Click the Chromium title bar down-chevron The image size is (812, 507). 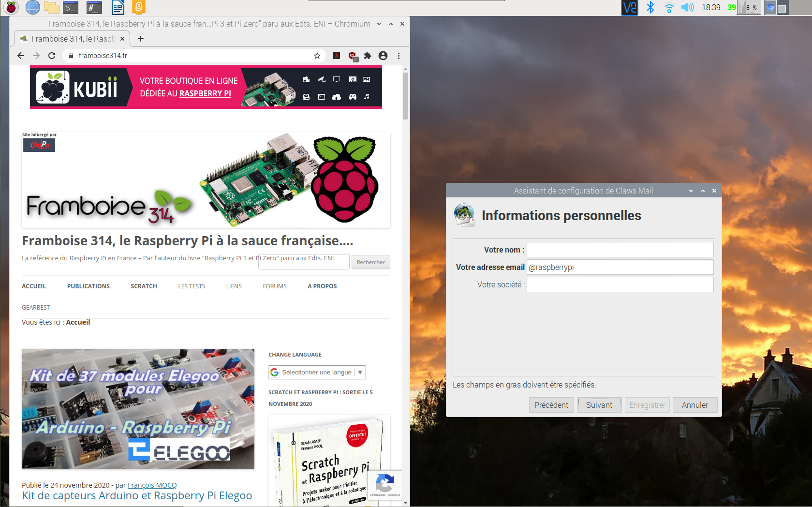[x=379, y=24]
